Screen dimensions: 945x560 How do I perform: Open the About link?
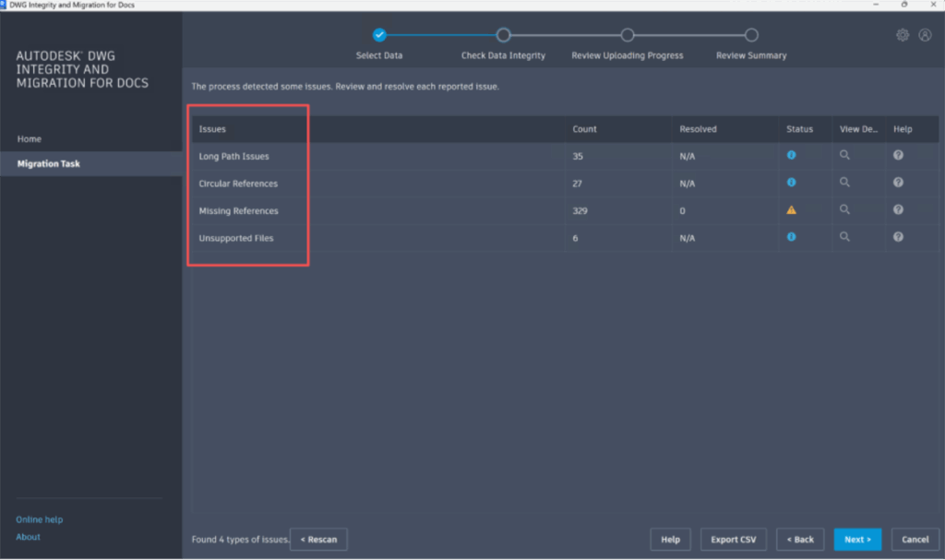pyautogui.click(x=28, y=537)
